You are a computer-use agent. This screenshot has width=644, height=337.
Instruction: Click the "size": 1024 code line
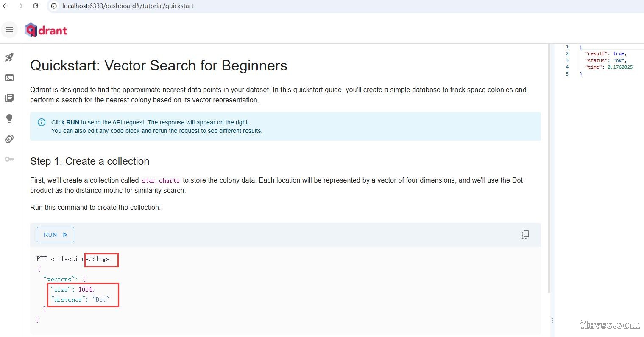click(x=72, y=289)
